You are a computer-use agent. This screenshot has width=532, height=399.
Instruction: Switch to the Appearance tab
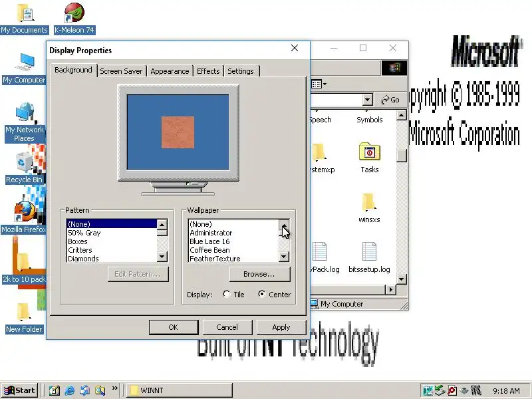170,71
